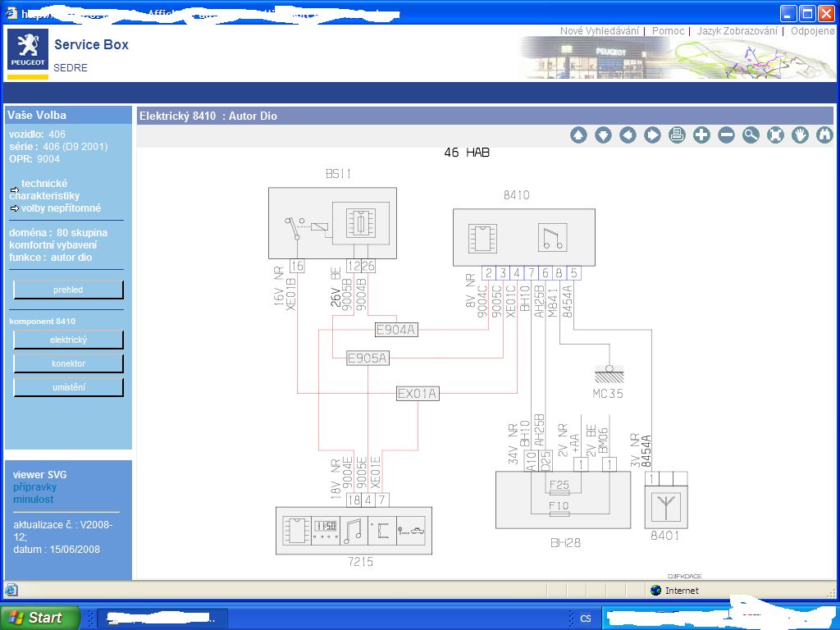Select the elektrický view button
The width and height of the screenshot is (840, 630).
(x=68, y=340)
